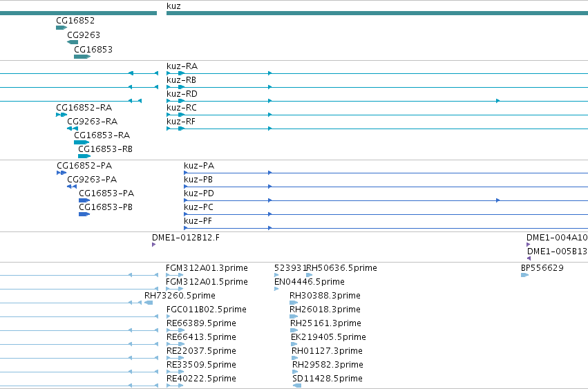
Task: Open the kuz-PF protein label
Action: point(198,221)
